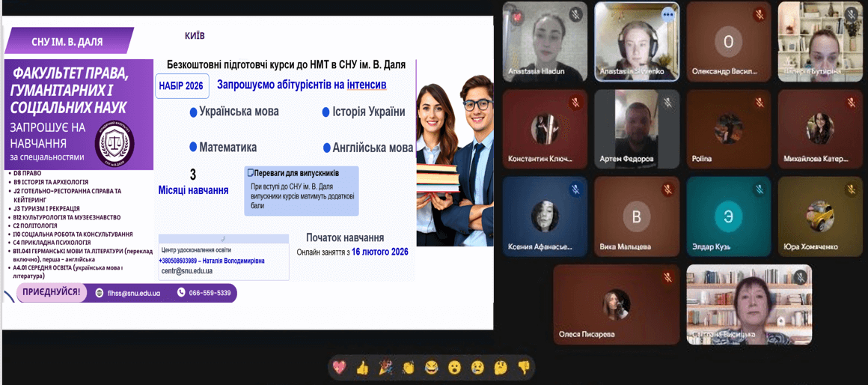Send the surprised face reaction
The image size is (868, 385).
[x=454, y=367]
